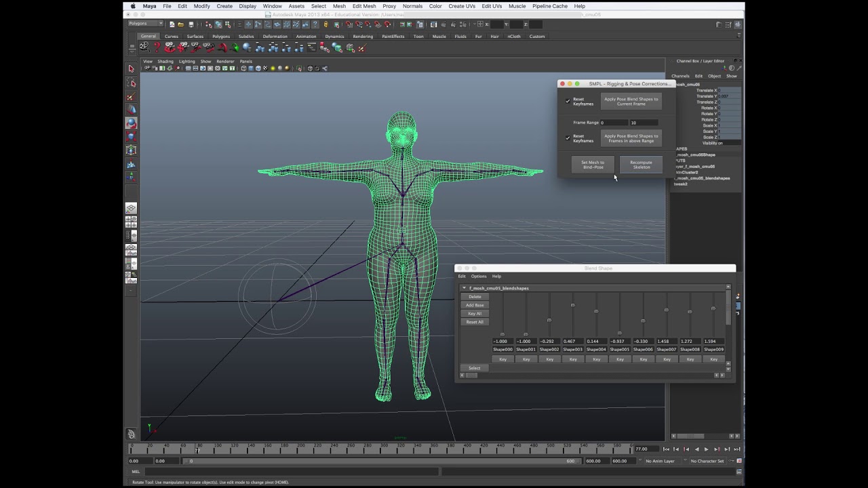Screen dimensions: 868x488
Task: Toggle the viewport grid icon
Action: (188, 68)
